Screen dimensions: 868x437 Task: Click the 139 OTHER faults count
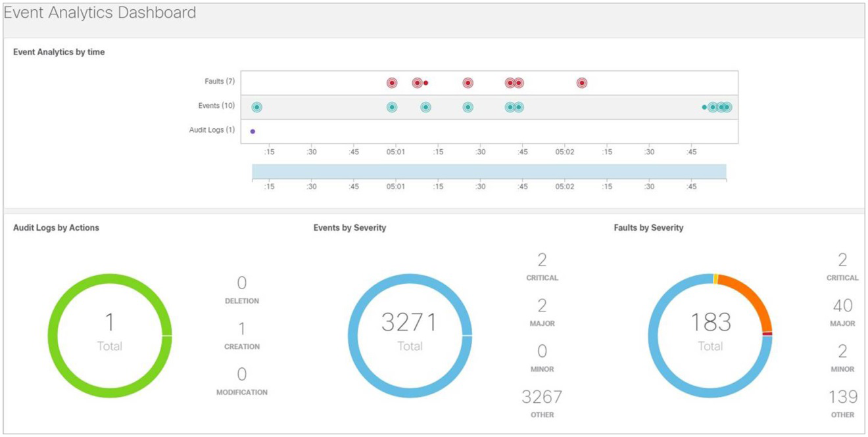point(842,404)
